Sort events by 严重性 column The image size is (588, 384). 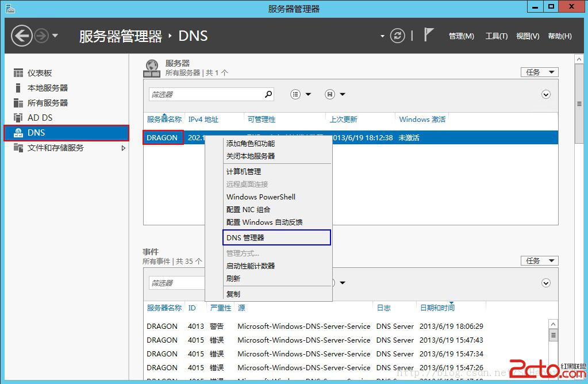(x=221, y=308)
